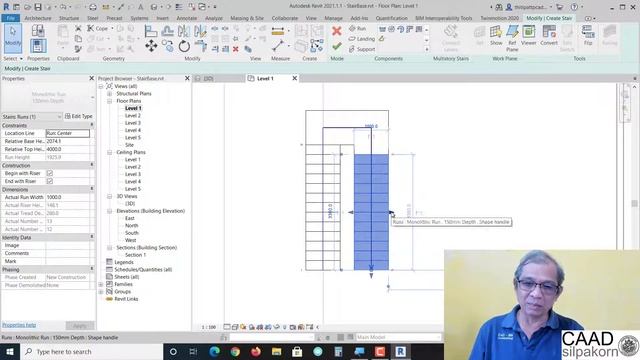Select the Modify tool in the ribbon
Image resolution: width=640 pixels, height=360 pixels.
point(13,38)
